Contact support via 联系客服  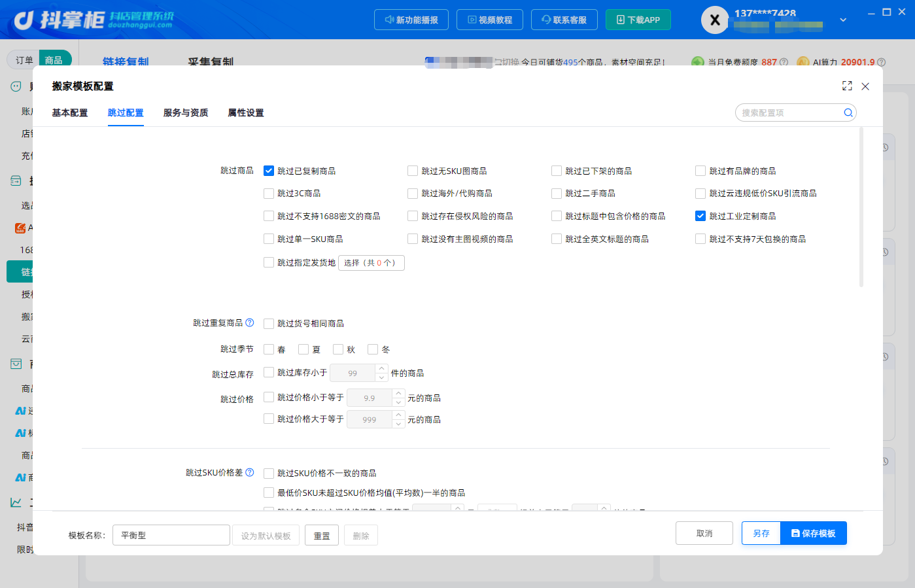[x=564, y=20]
